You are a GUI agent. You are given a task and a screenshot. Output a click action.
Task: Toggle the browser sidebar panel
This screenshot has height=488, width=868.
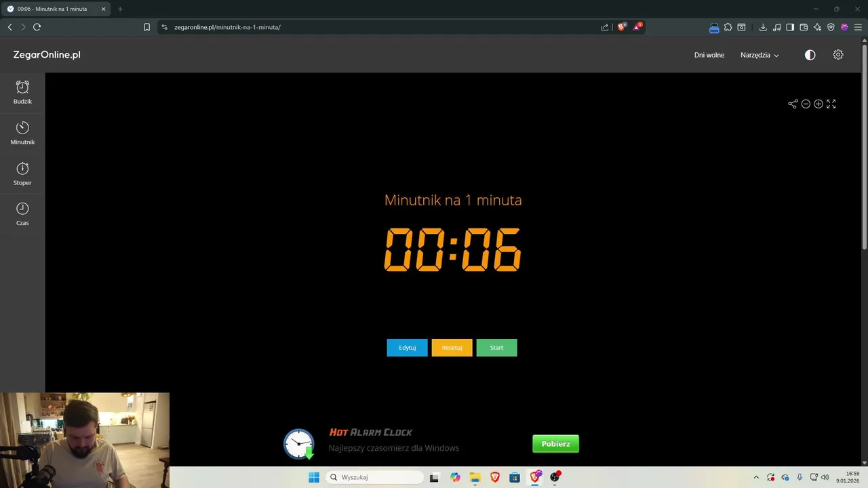(790, 27)
